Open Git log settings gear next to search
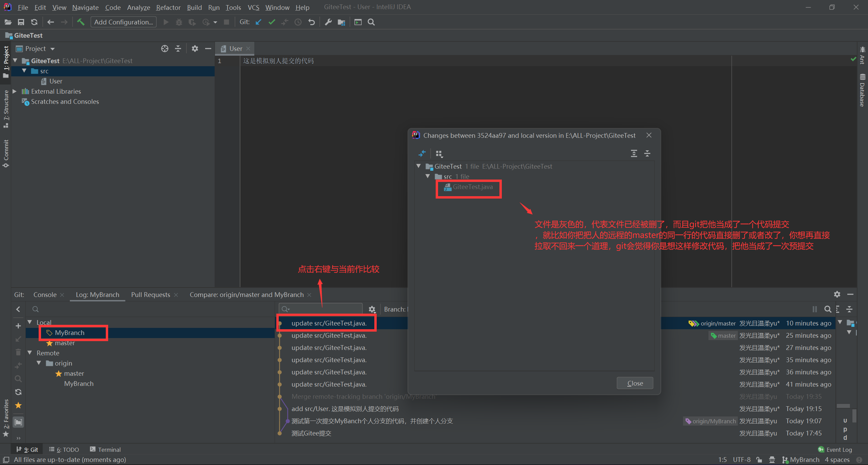868x465 pixels. 372,309
